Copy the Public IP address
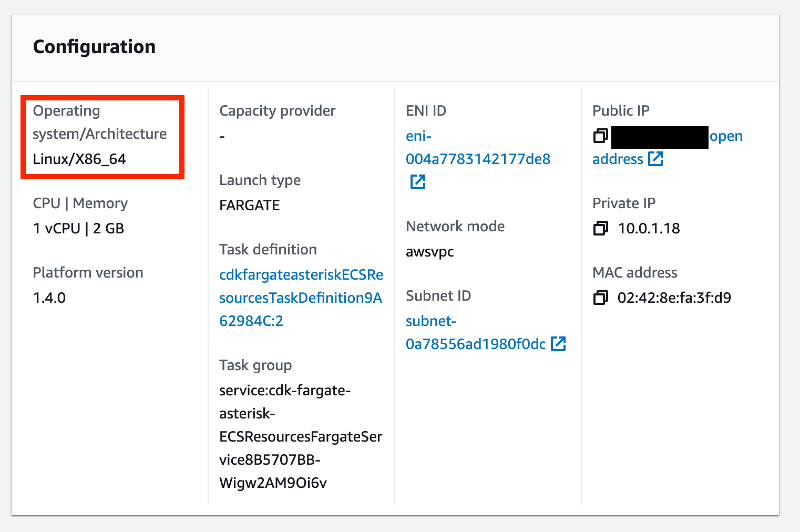This screenshot has height=532, width=800. [600, 136]
